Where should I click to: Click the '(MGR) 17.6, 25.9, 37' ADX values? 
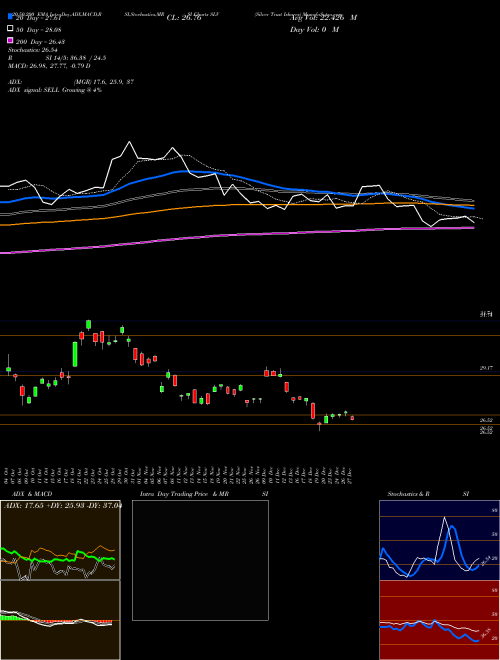click(104, 82)
